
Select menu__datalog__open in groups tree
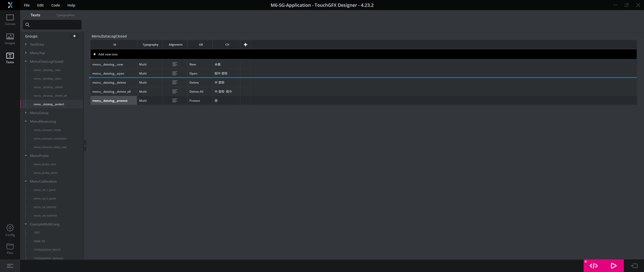click(x=47, y=79)
